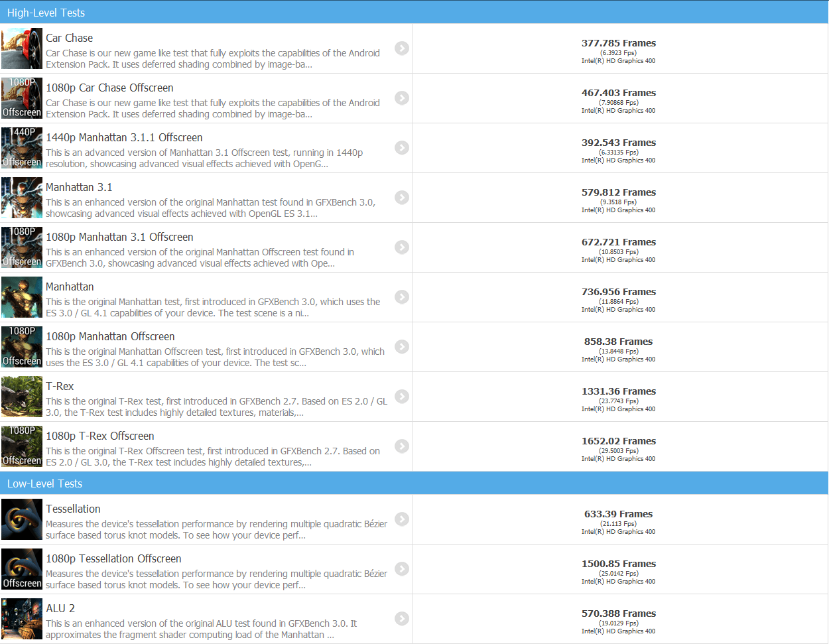Open the 1080p T-Rex Offscreen title
The image size is (829, 644).
coord(100,436)
